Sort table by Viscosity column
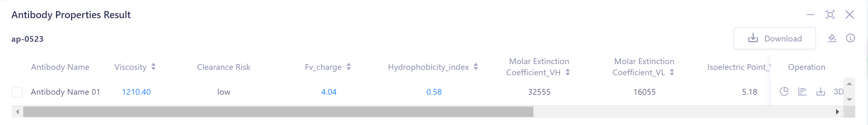Image resolution: width=868 pixels, height=125 pixels. (x=153, y=67)
